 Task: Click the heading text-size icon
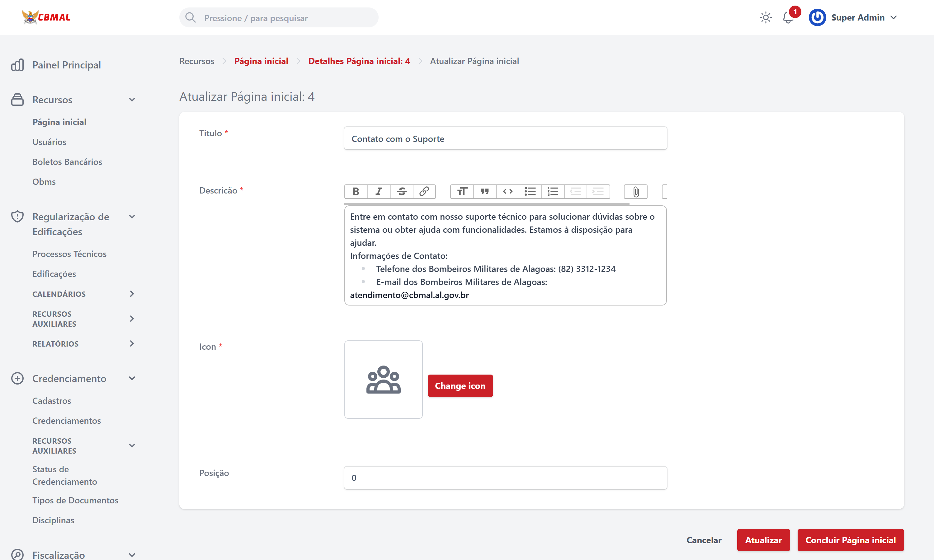[x=462, y=191]
